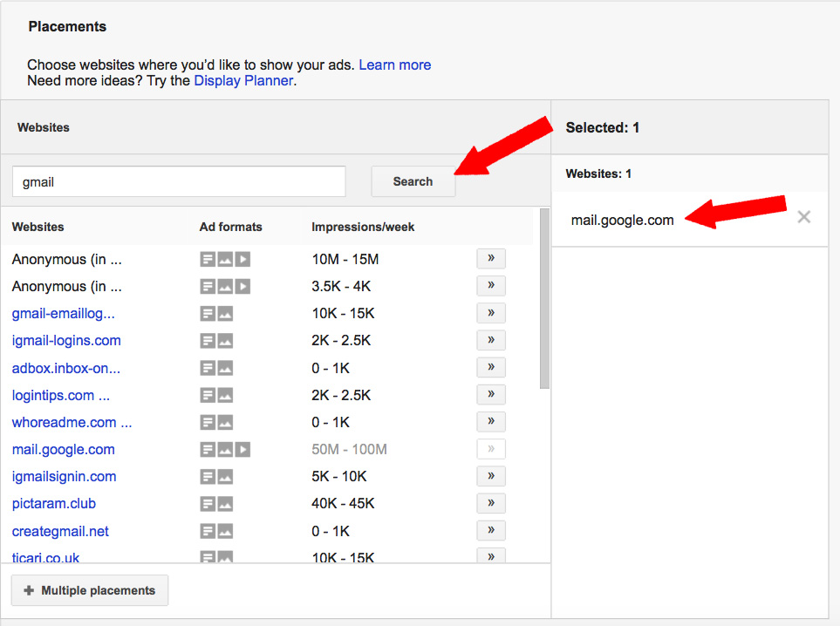Click image ad format icon in pictaram.club row

pyautogui.click(x=225, y=503)
